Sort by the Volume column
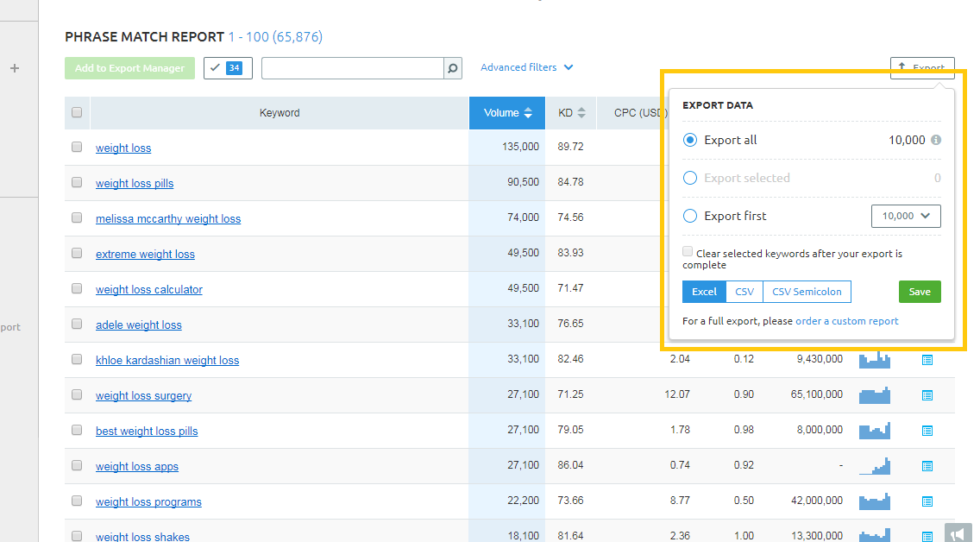The height and width of the screenshot is (542, 980). 507,113
